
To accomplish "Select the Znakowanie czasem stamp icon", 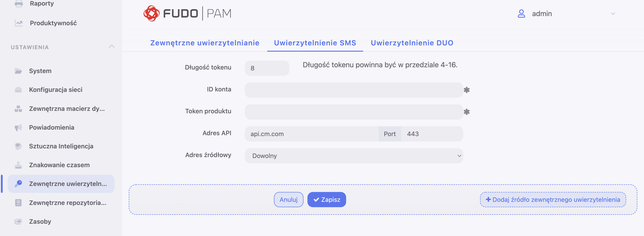I will 18,165.
